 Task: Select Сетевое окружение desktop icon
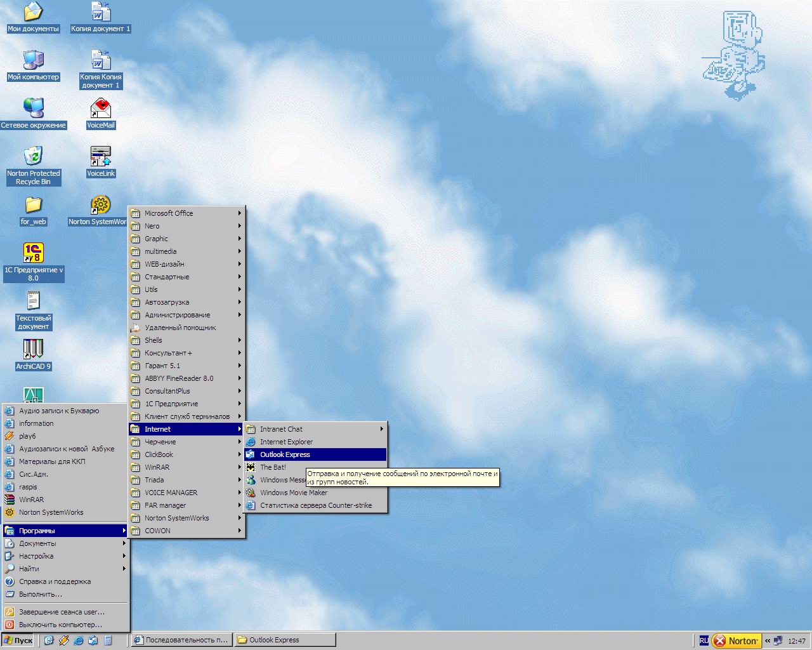[x=33, y=114]
